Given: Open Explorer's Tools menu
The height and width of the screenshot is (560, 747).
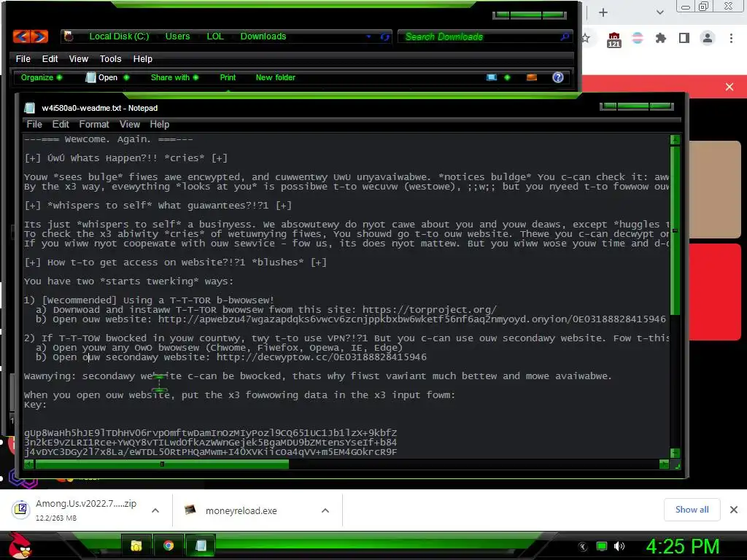Looking at the screenshot, I should point(111,58).
